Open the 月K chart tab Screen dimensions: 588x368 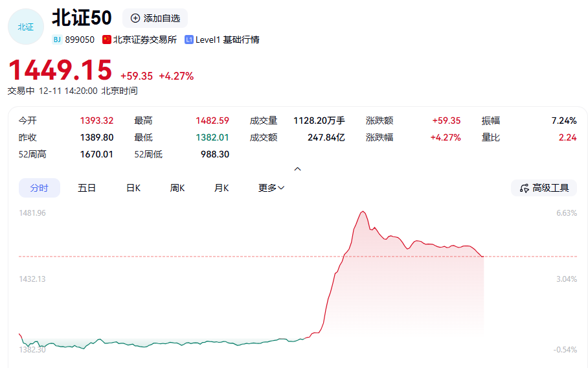click(221, 188)
